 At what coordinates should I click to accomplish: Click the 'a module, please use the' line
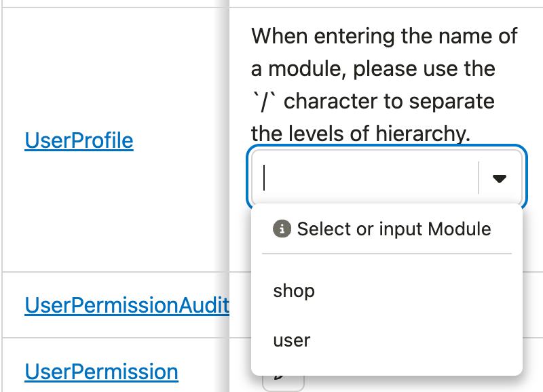(373, 68)
